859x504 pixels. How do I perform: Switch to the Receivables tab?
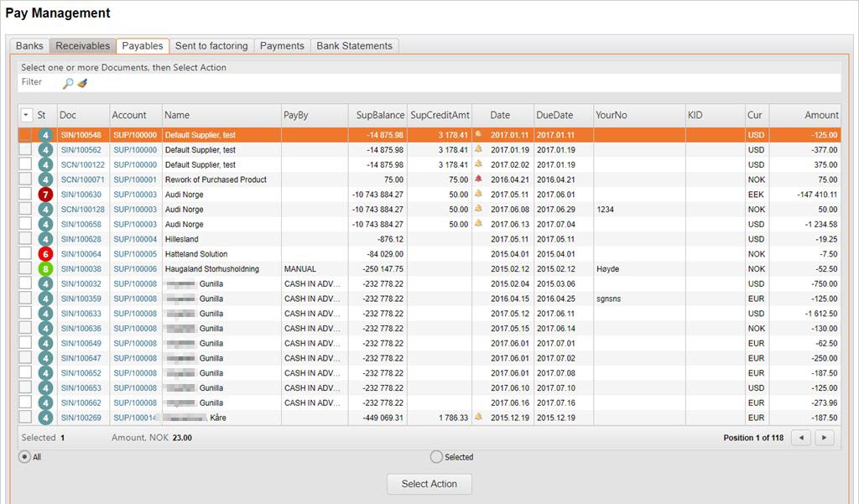[82, 46]
